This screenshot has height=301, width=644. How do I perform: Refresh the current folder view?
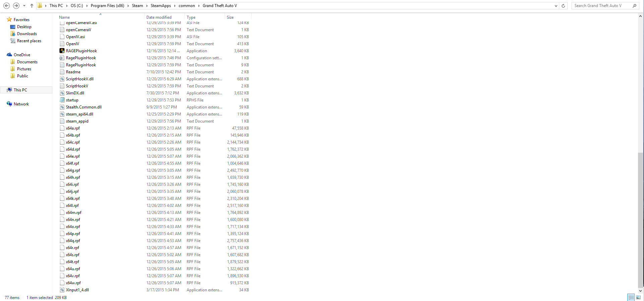[x=563, y=6]
